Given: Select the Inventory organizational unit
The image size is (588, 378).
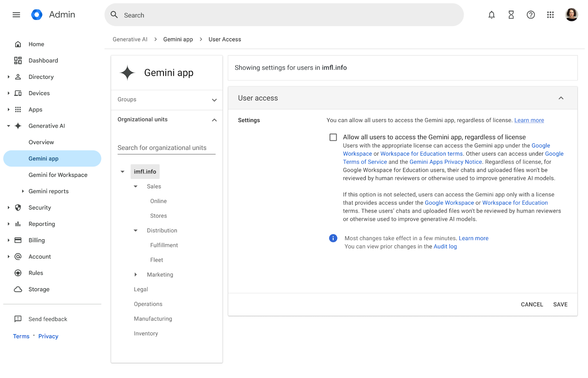Looking at the screenshot, I should coord(146,334).
